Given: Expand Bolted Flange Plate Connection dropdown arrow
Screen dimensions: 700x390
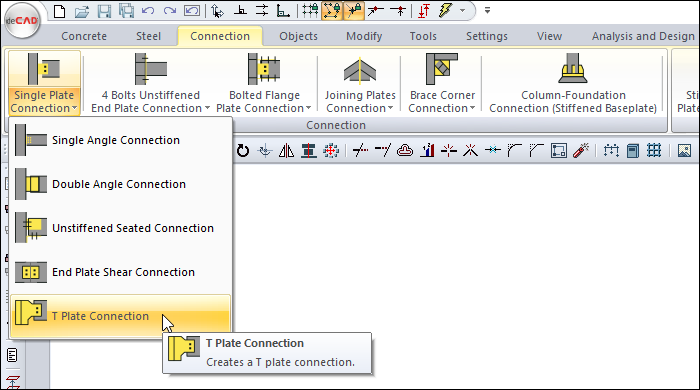Looking at the screenshot, I should coord(308,108).
